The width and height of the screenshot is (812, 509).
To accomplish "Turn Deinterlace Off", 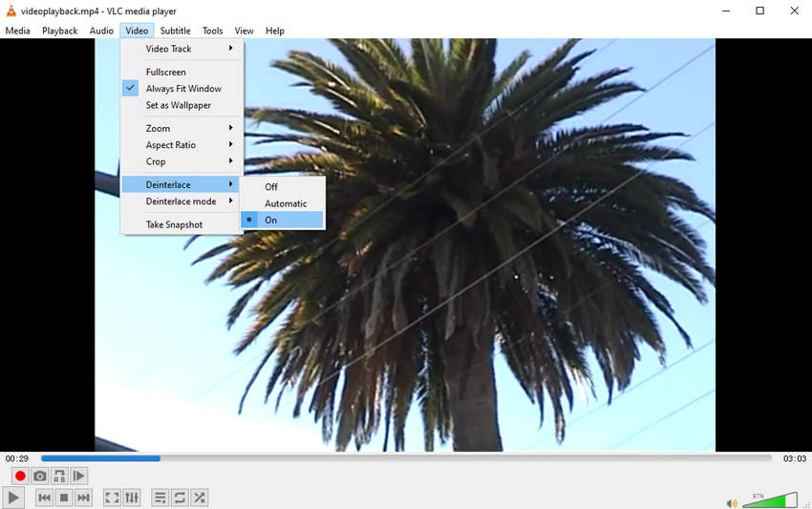I will tap(283, 187).
